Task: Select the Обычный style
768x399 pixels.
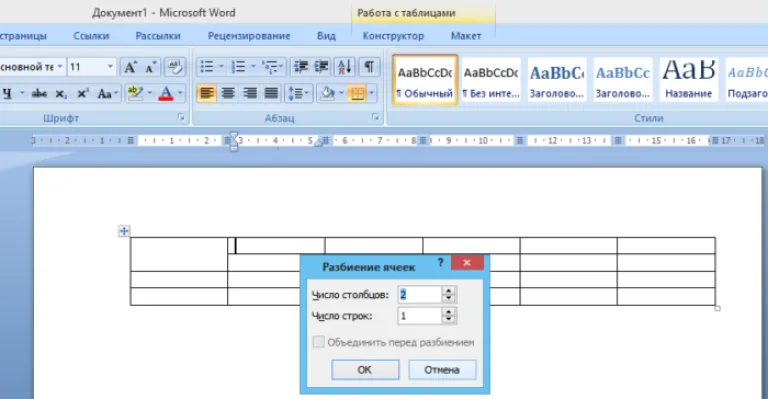Action: pyautogui.click(x=425, y=80)
